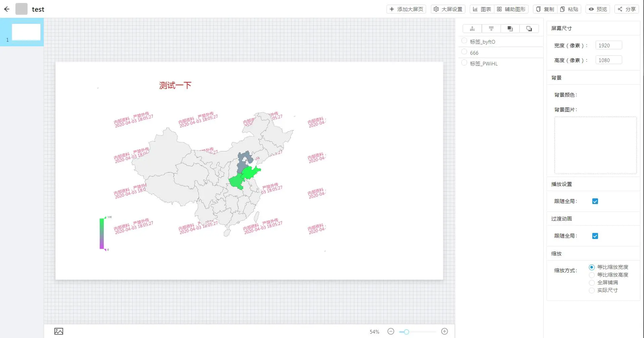644x338 pixels.
Task: Add a new screen page with 添加大屏页
Action: coord(406,9)
